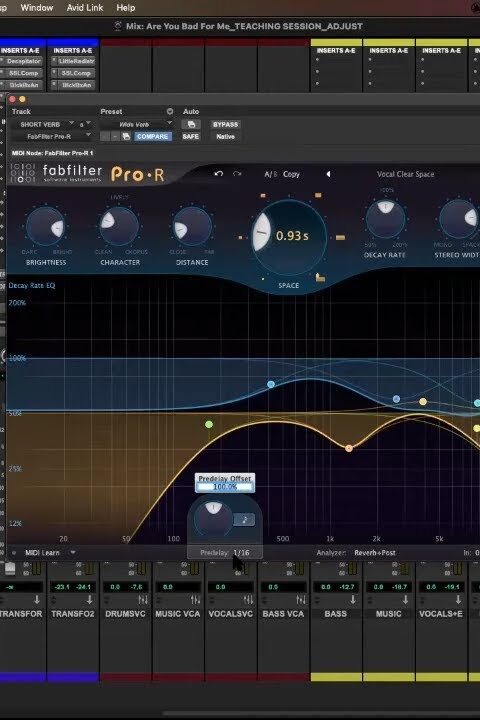
Task: Open the Help menu
Action: tap(125, 8)
